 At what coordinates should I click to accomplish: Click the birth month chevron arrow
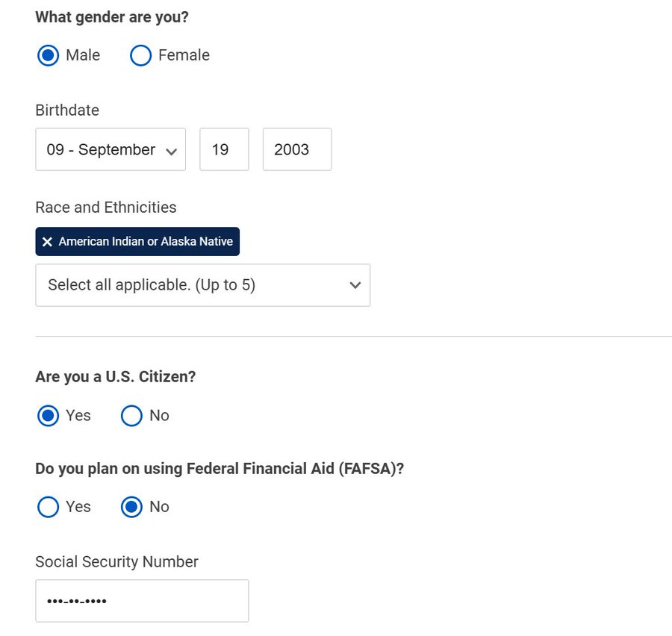click(x=172, y=152)
